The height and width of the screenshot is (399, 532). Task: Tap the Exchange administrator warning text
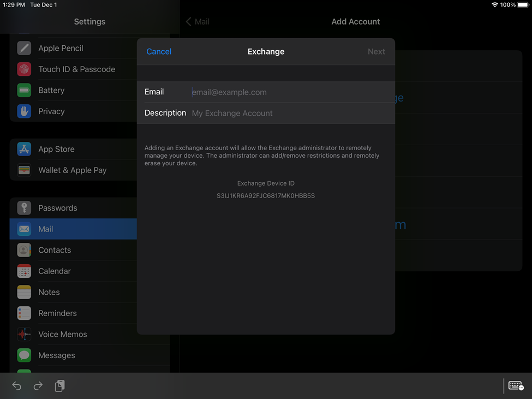pyautogui.click(x=262, y=156)
